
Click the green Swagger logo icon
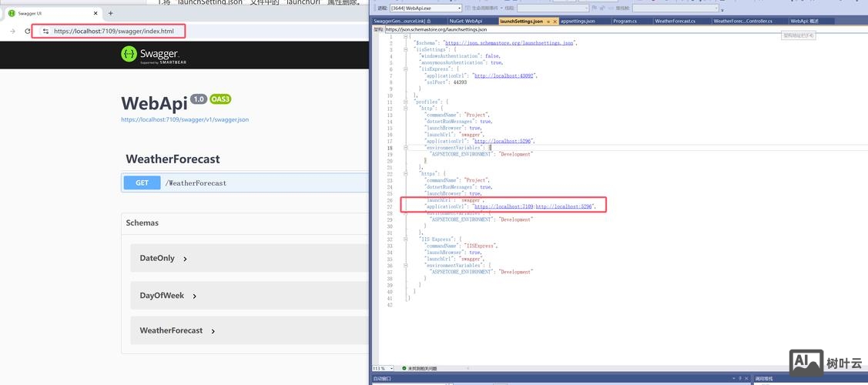coord(129,54)
